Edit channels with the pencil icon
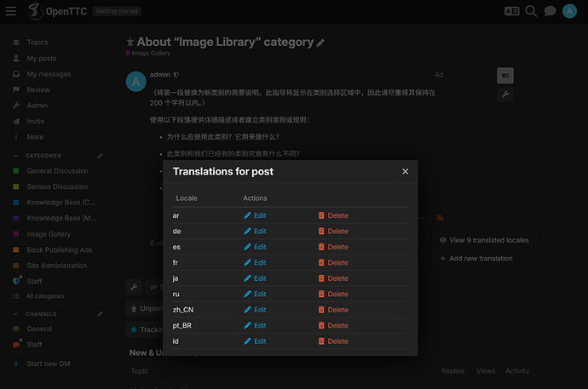588x389 pixels. (100, 314)
